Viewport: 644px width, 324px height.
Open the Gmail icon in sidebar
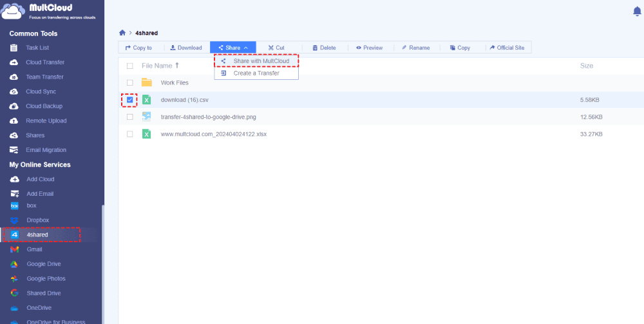pyautogui.click(x=14, y=249)
